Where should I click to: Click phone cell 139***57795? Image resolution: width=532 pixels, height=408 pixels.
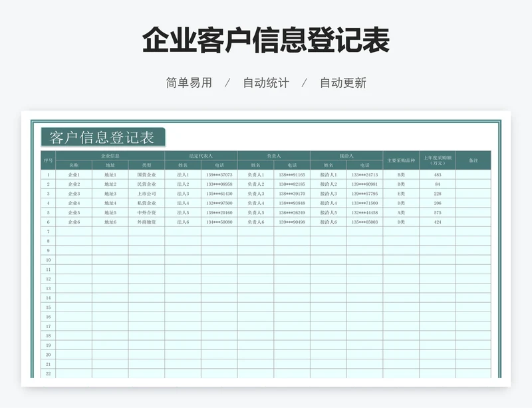364,194
